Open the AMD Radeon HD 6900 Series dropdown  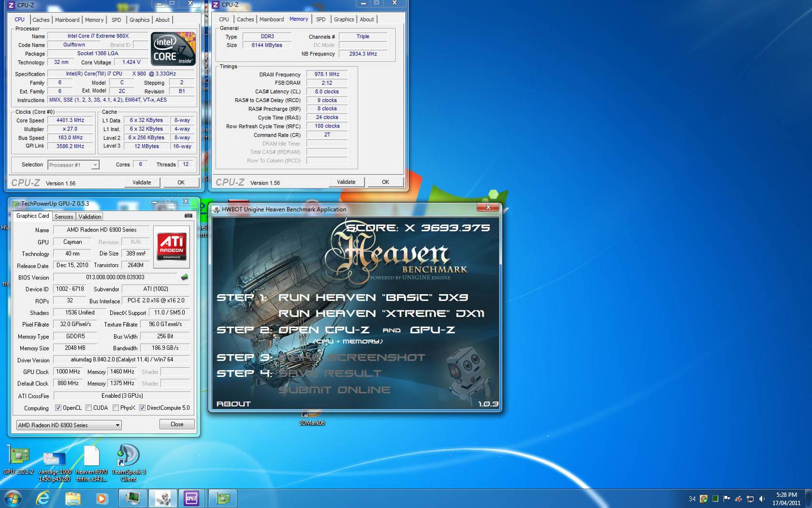tap(69, 425)
